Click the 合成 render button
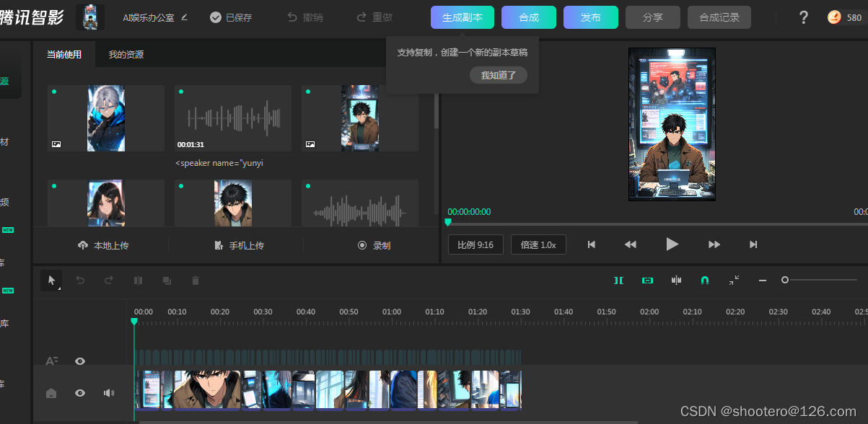 (x=529, y=17)
